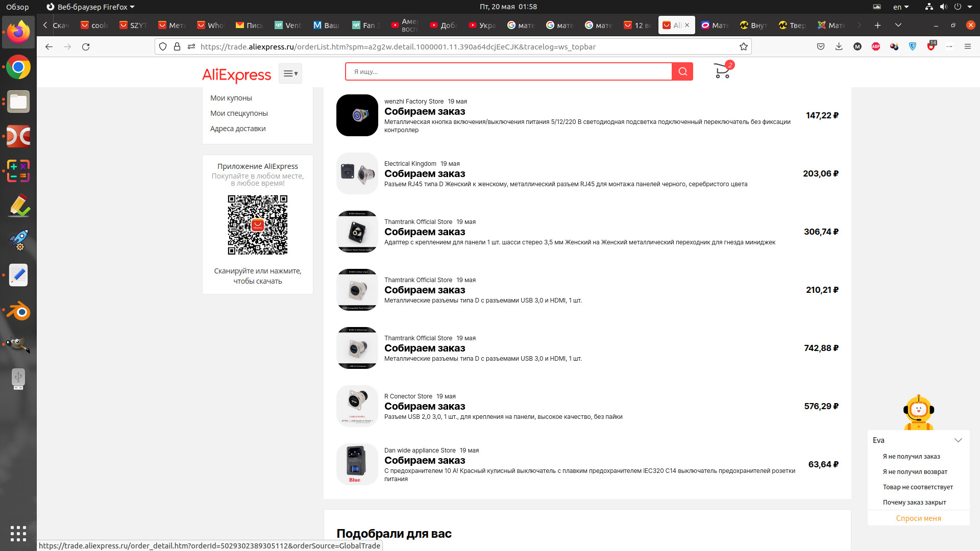
Task: Open the "en" keyboard layout dropdown
Action: (x=901, y=7)
